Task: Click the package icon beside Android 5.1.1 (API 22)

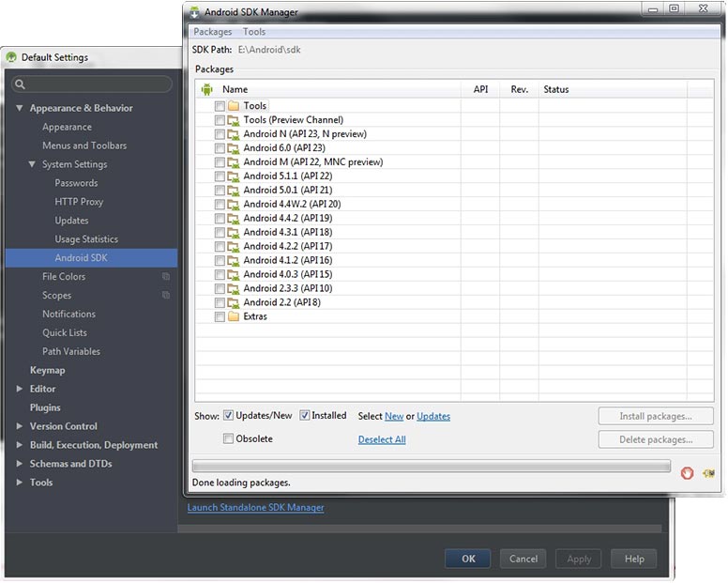Action: (233, 176)
